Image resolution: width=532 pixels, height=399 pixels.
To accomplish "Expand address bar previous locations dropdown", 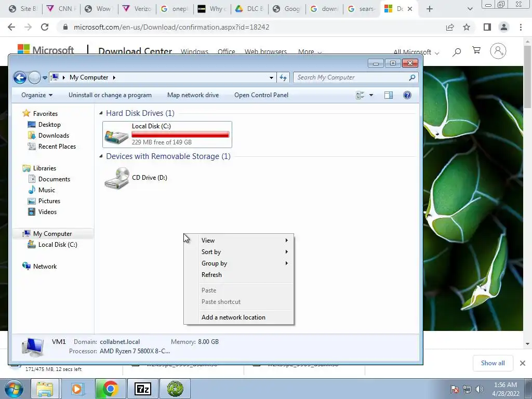I will pyautogui.click(x=271, y=78).
